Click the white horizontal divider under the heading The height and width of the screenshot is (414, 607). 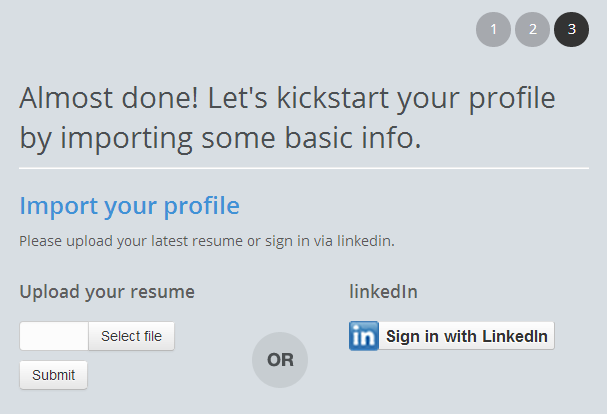[304, 168]
